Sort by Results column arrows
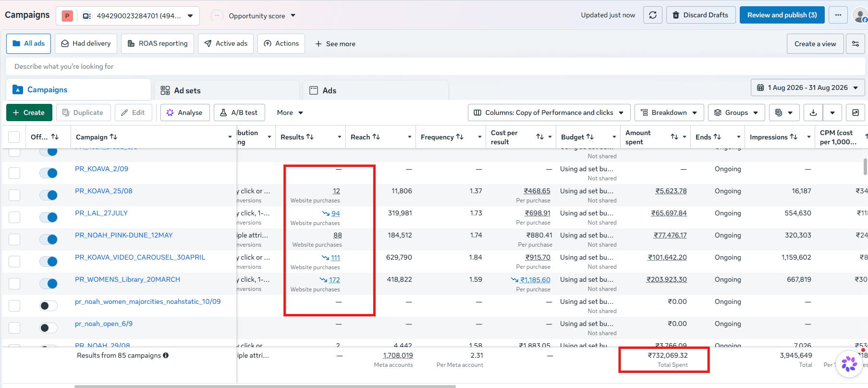The height and width of the screenshot is (388, 868). [x=310, y=137]
